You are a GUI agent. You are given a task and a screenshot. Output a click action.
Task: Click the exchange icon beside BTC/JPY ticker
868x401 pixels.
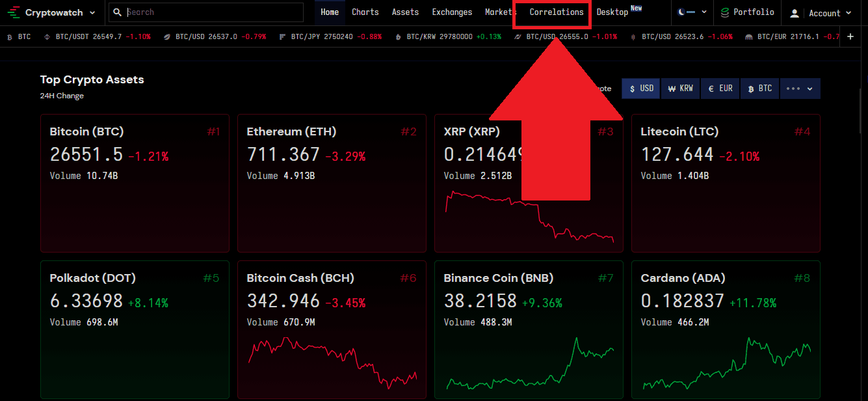pos(282,37)
